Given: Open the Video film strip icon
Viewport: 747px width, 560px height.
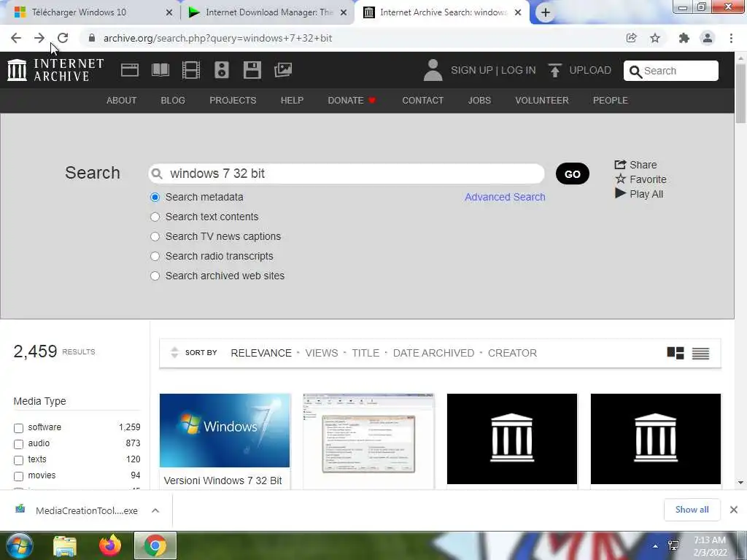Looking at the screenshot, I should click(x=190, y=70).
